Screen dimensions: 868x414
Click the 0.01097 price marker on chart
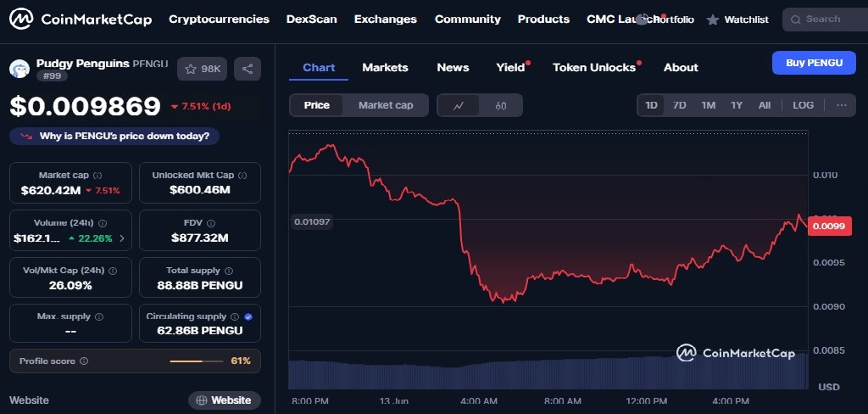point(312,222)
